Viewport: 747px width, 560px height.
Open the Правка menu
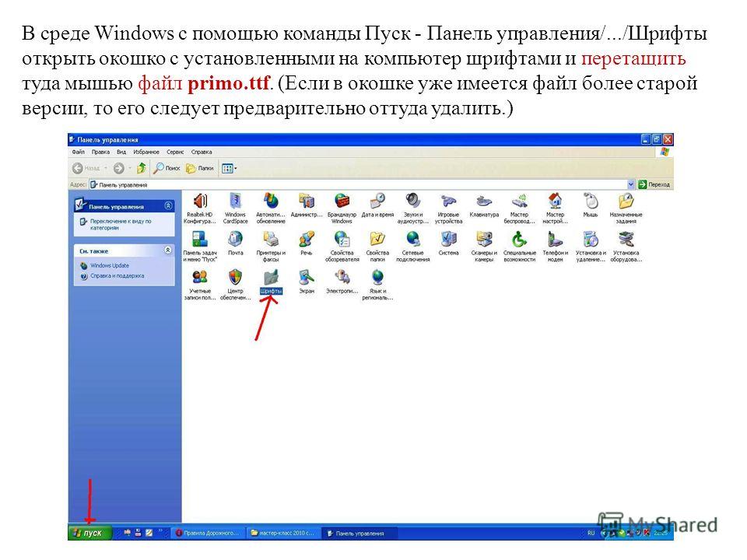pos(100,152)
